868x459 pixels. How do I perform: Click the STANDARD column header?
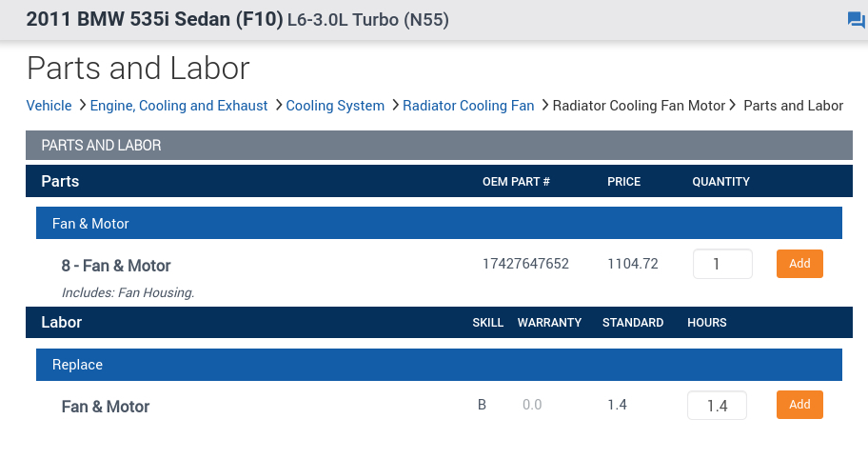(633, 323)
